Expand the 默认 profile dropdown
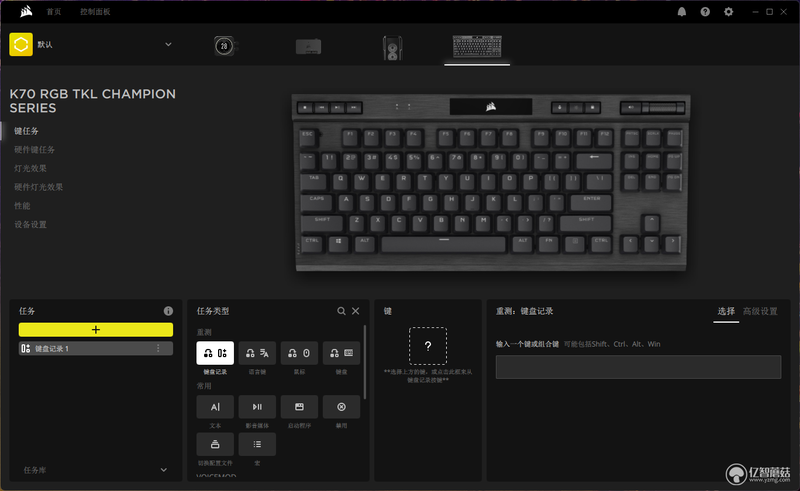Image resolution: width=800 pixels, height=491 pixels. click(x=168, y=44)
